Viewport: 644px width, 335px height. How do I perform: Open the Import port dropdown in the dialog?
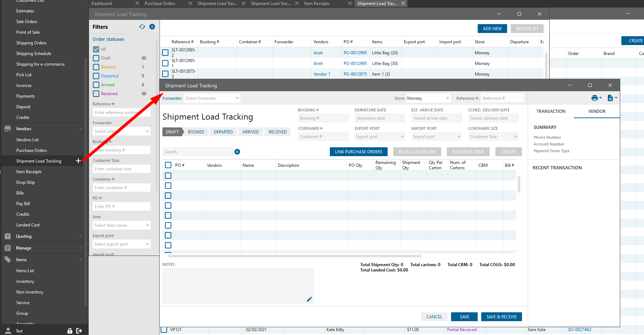tap(437, 137)
